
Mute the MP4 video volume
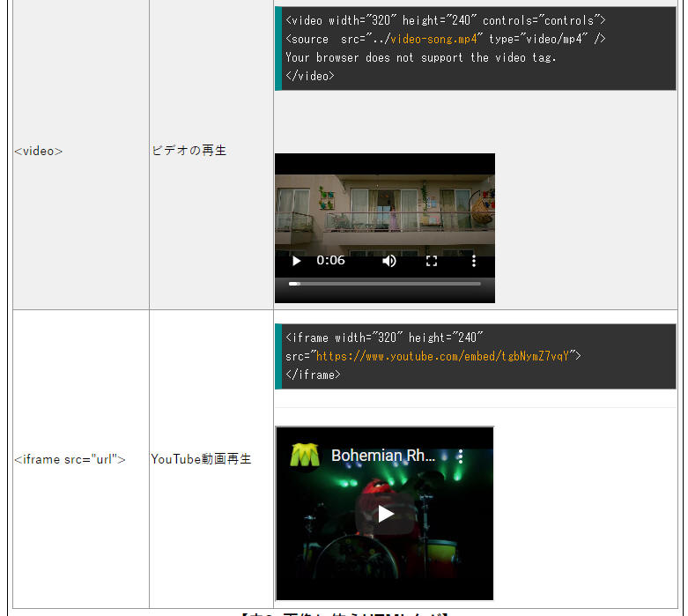[x=388, y=261]
